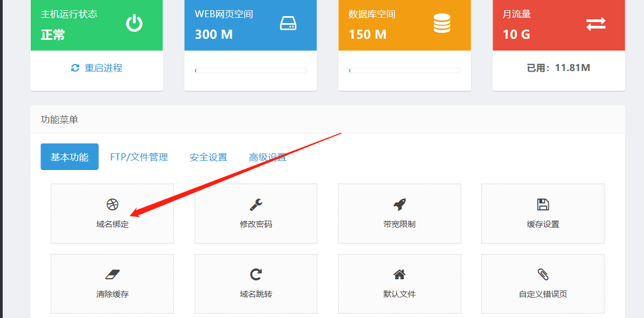
Task: Open the 修改密码 label
Action: 256,224
